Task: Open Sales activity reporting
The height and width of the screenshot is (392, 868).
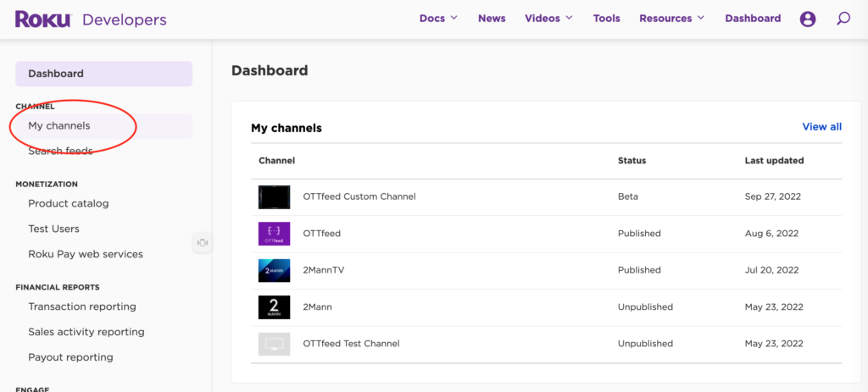Action: (86, 332)
